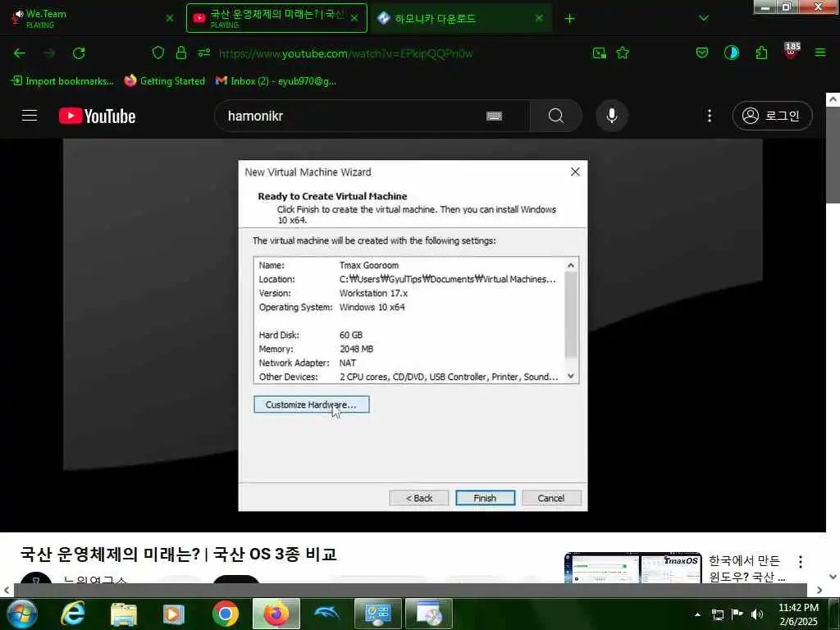The image size is (840, 630).
Task: Click the Tmax Gooroom name value
Action: pyautogui.click(x=368, y=265)
